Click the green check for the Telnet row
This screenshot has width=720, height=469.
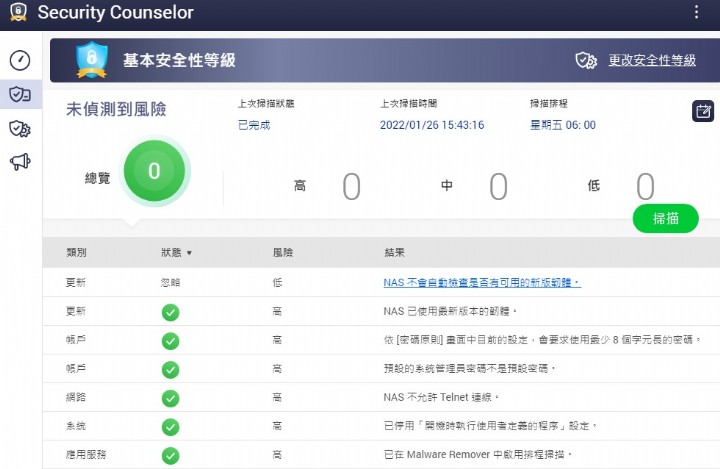[170, 397]
